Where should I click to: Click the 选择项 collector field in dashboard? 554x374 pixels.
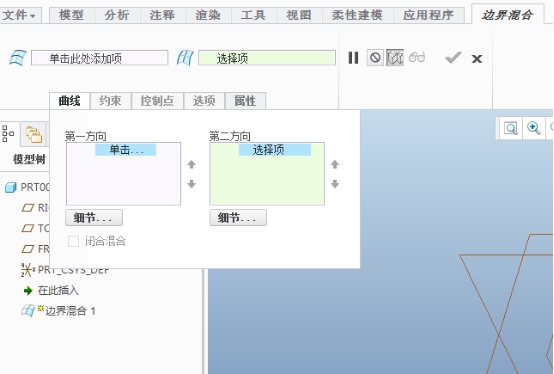point(267,58)
